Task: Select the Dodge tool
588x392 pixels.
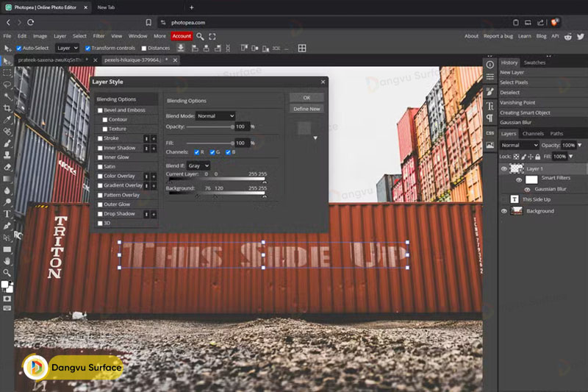Action: [7, 202]
